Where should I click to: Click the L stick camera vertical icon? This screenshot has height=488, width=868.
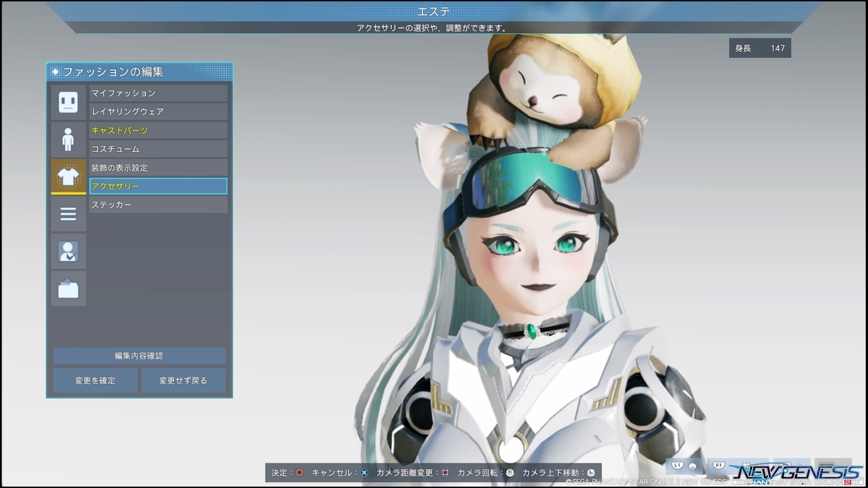pos(591,473)
